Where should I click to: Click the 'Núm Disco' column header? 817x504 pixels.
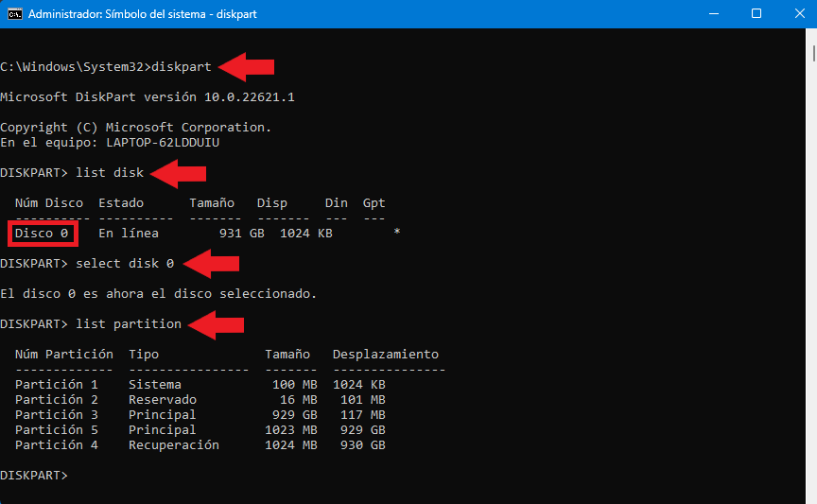pyautogui.click(x=49, y=202)
